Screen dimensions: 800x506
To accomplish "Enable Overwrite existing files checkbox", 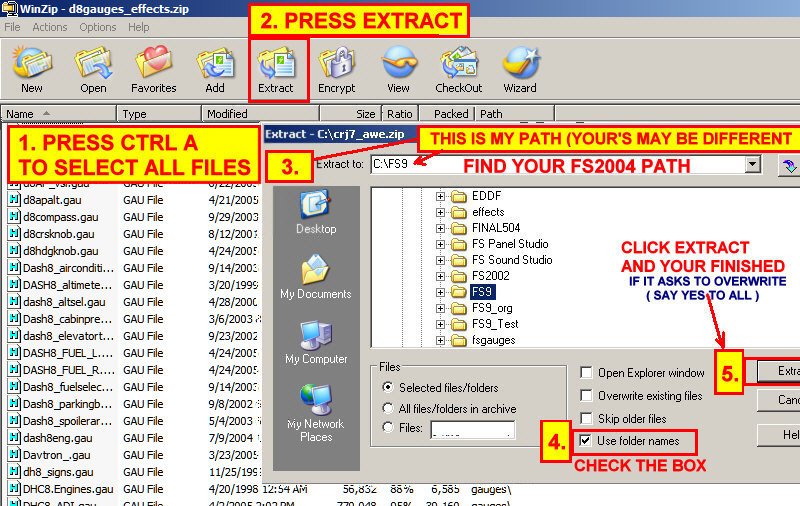I will click(x=586, y=396).
